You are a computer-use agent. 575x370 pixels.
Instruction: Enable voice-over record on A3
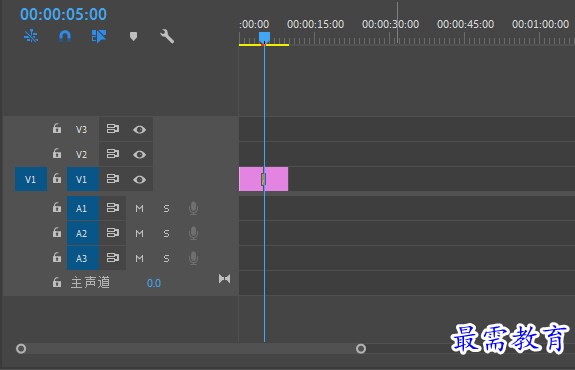click(x=193, y=258)
